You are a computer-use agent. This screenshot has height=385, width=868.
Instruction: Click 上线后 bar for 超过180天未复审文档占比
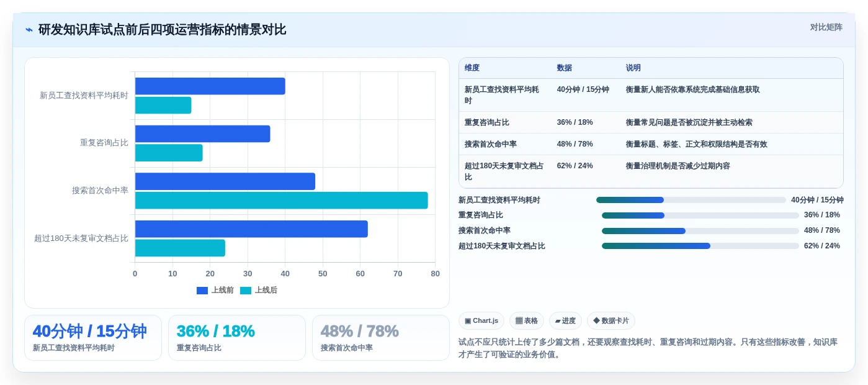[x=180, y=248]
